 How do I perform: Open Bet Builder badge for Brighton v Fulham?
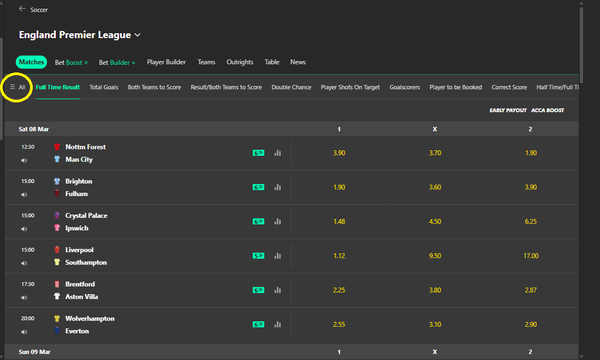pyautogui.click(x=258, y=187)
